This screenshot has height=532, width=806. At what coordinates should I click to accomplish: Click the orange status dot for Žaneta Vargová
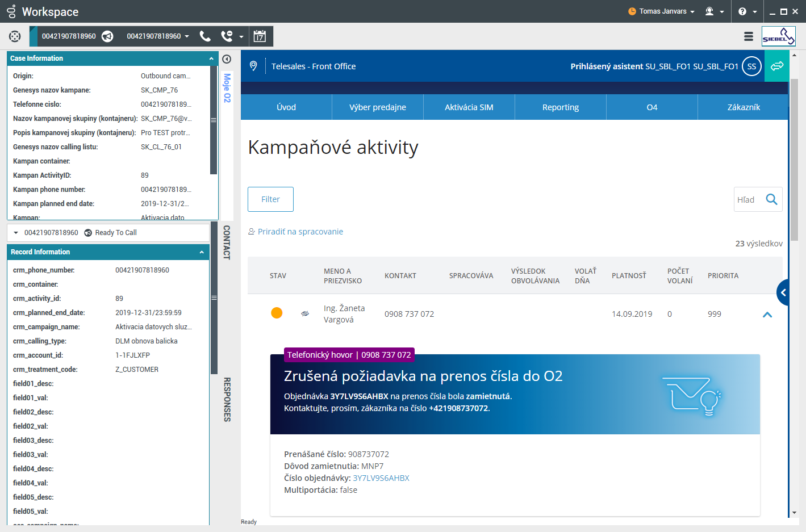(x=277, y=313)
